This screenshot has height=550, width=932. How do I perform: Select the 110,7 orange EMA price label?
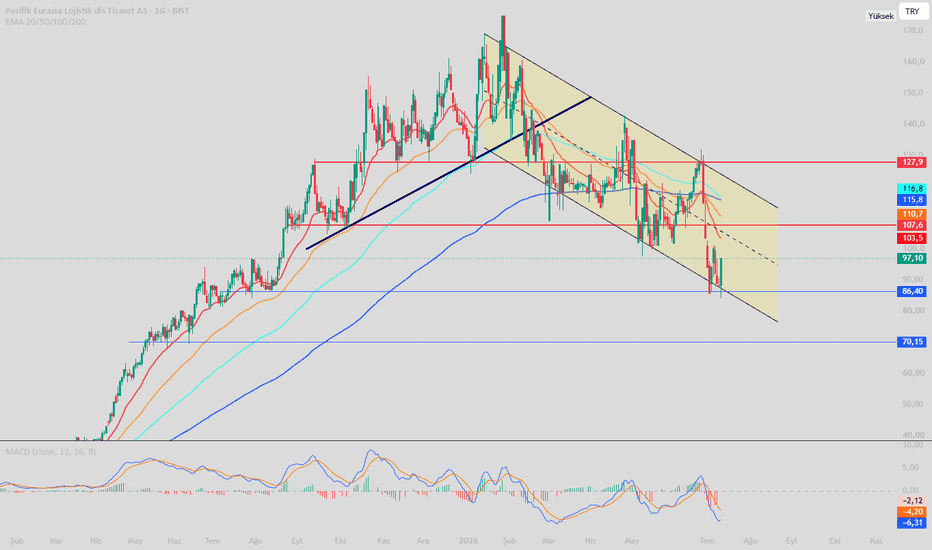pos(912,214)
